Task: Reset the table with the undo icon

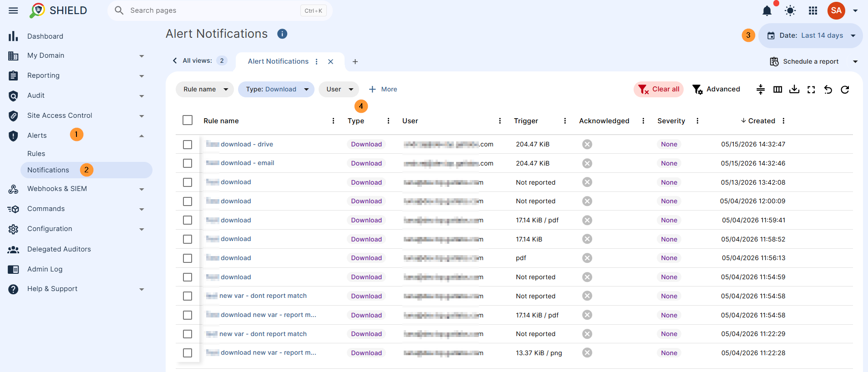Action: pyautogui.click(x=828, y=90)
